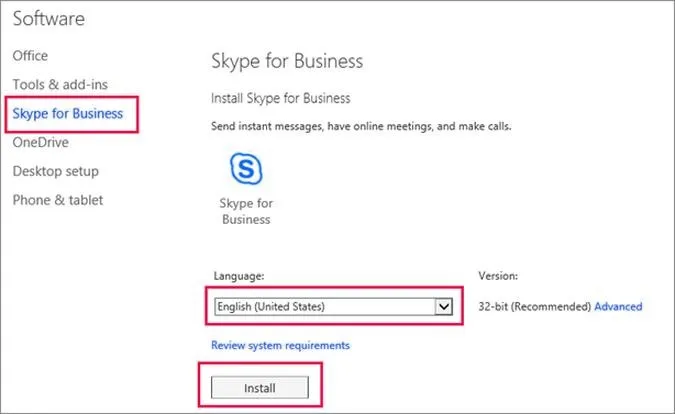Viewport: 675px width, 414px height.
Task: Click the 'Send instant messages' description text
Action: [361, 127]
